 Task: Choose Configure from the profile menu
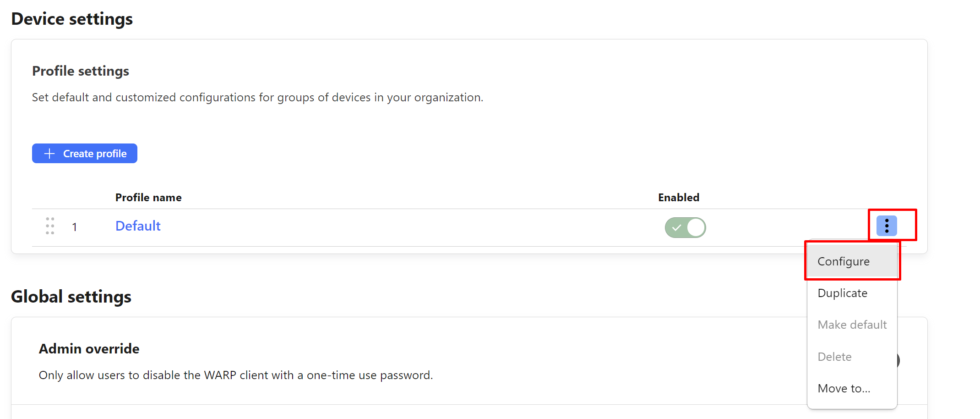pos(844,261)
